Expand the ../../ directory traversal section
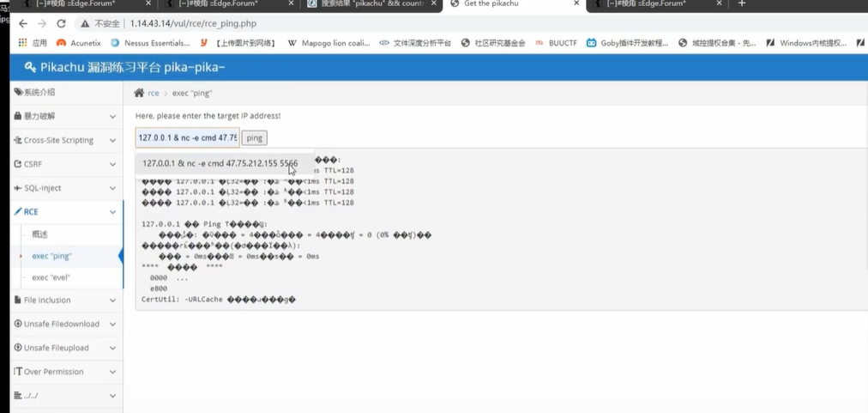 tap(66, 395)
